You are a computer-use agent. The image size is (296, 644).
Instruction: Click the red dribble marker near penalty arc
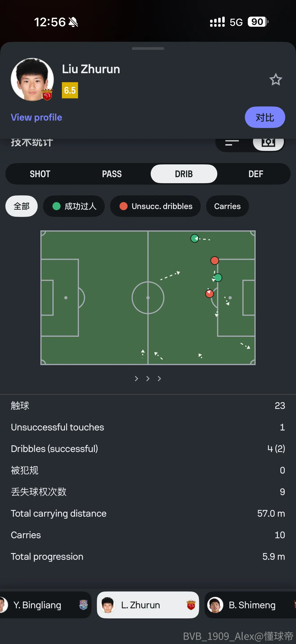(209, 293)
